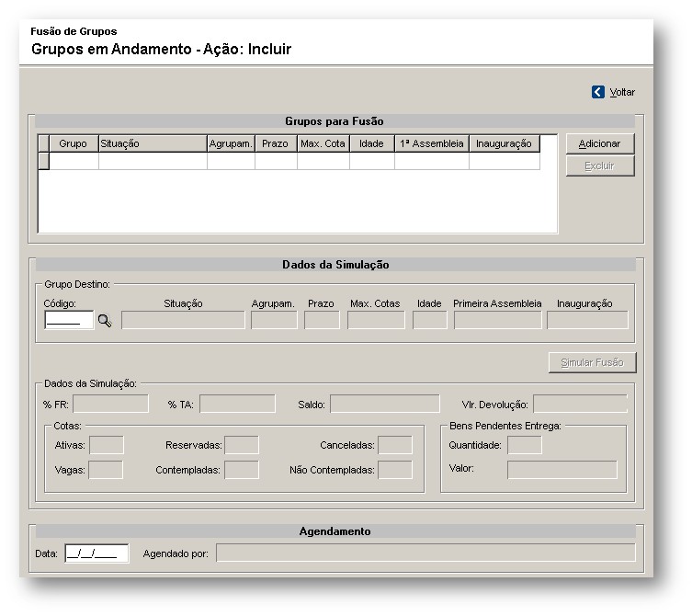The width and height of the screenshot is (692, 616).
Task: Click the Bens Pendentes Quantidade field
Action: (525, 445)
